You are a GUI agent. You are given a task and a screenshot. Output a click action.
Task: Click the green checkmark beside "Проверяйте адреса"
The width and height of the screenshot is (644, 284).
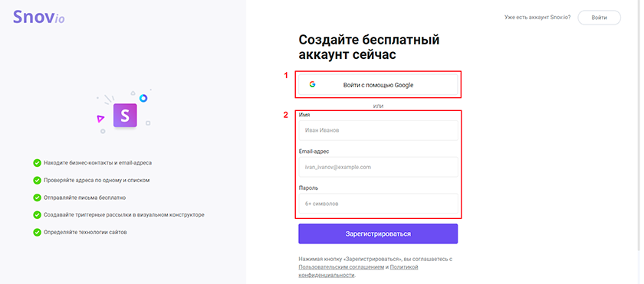tap(37, 180)
